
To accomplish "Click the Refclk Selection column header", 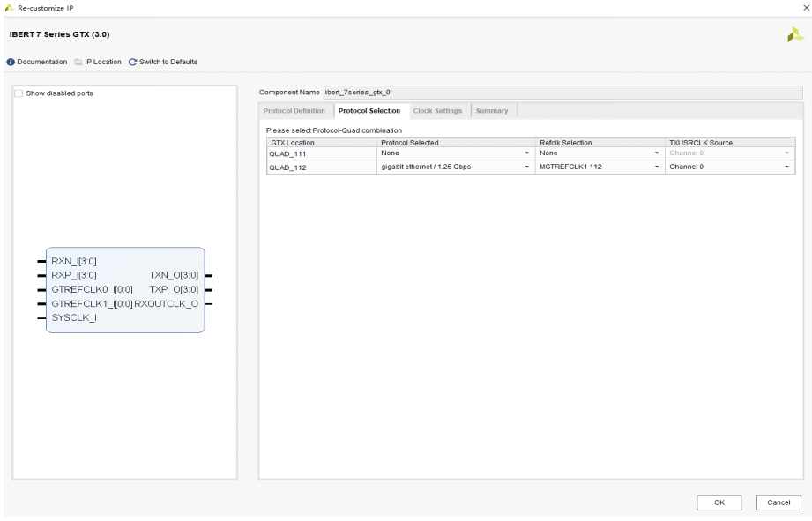I will (x=600, y=143).
